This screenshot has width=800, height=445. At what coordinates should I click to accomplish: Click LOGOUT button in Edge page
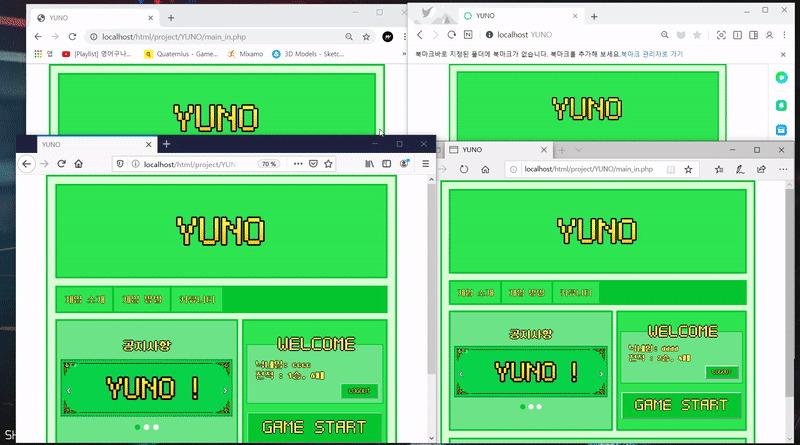[721, 372]
